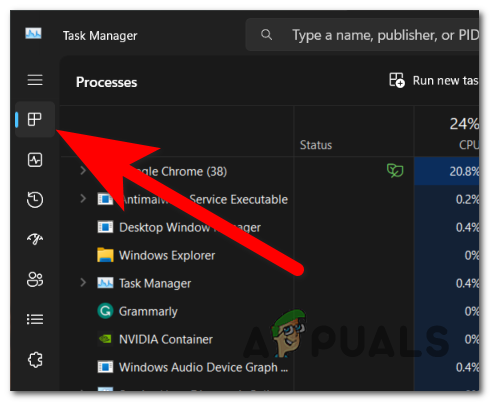The image size is (490, 402).
Task: Expand the Task Manager process row
Action: [x=83, y=283]
